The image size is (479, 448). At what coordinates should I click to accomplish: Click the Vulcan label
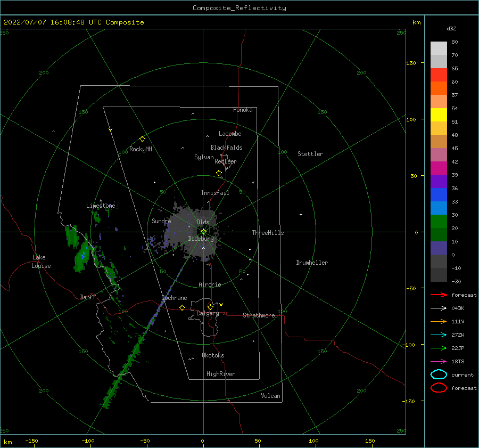click(270, 396)
